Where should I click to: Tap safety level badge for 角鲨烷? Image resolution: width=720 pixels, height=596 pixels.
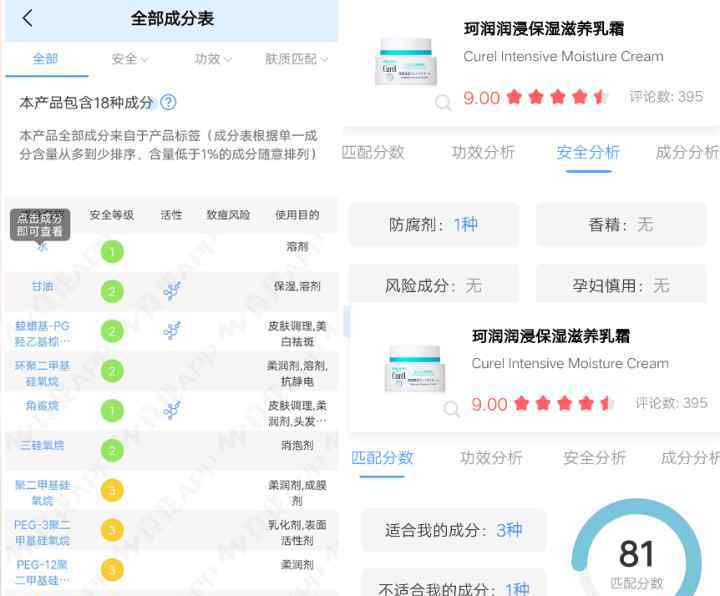click(x=112, y=411)
